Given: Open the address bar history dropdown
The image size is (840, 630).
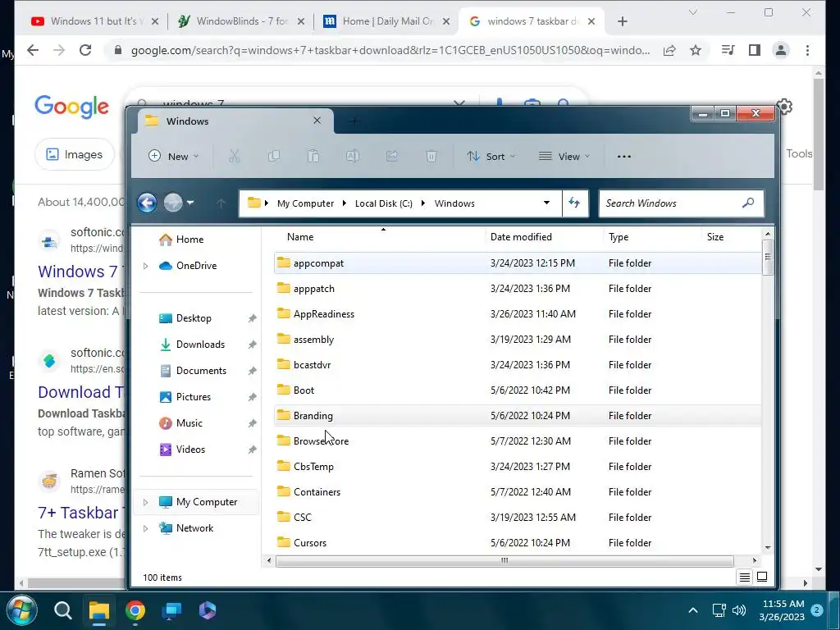Looking at the screenshot, I should click(546, 203).
